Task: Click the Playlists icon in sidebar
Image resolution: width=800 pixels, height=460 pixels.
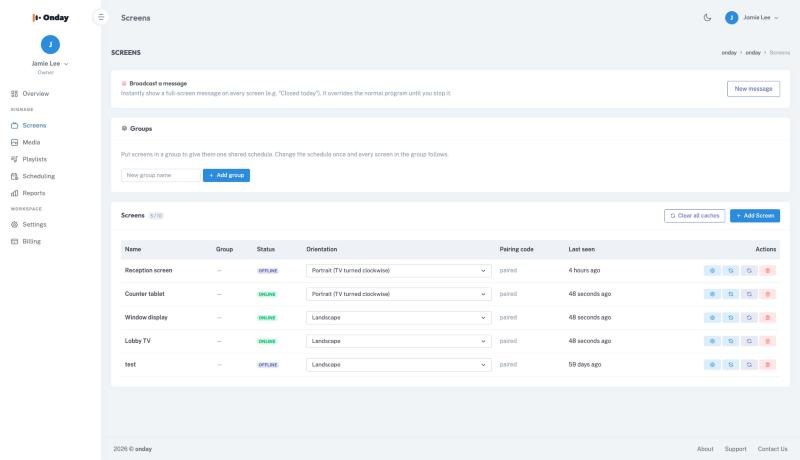Action: coord(14,159)
